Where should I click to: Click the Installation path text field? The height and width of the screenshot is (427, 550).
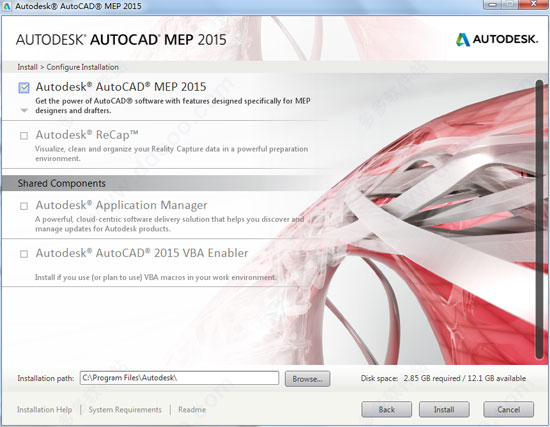point(180,378)
